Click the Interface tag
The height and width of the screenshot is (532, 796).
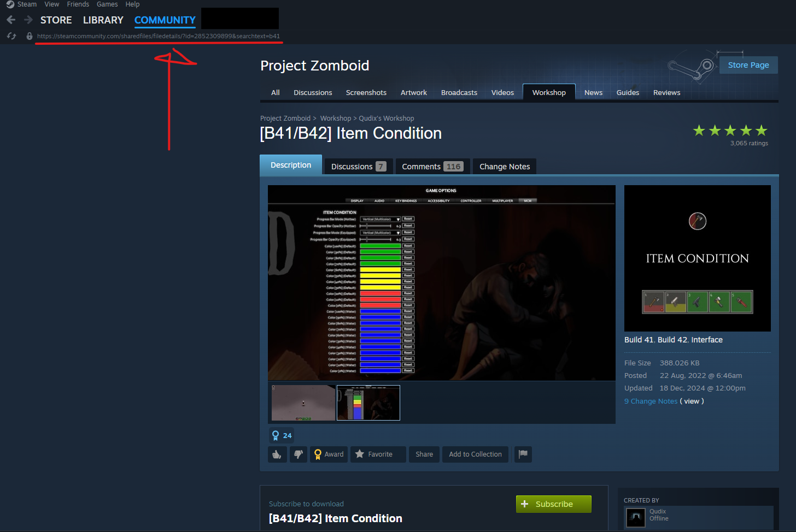[707, 340]
